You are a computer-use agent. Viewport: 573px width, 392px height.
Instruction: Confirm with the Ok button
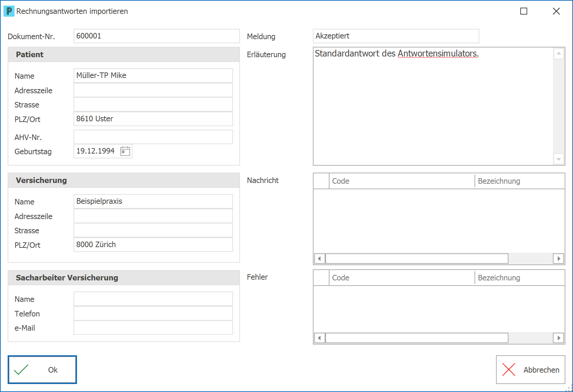[42, 369]
